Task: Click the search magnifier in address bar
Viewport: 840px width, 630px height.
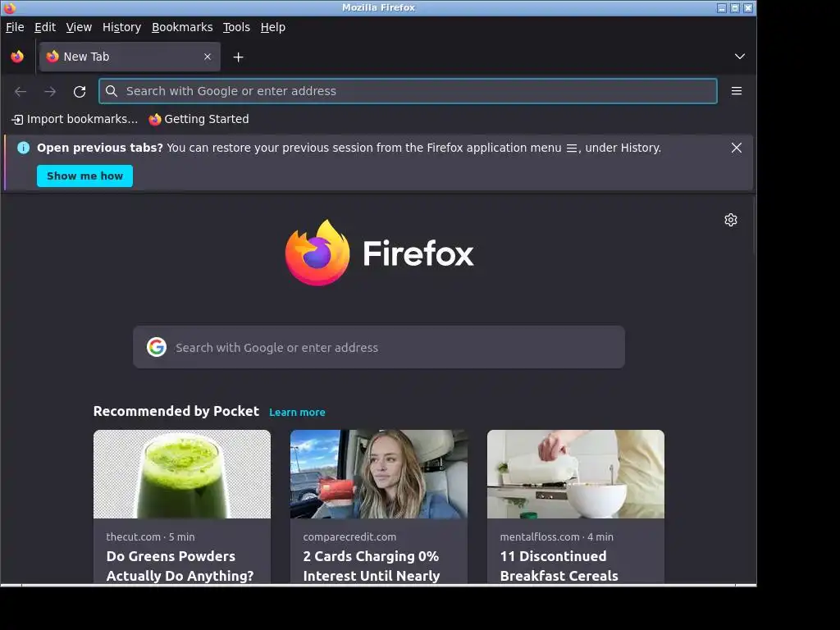Action: coord(112,91)
